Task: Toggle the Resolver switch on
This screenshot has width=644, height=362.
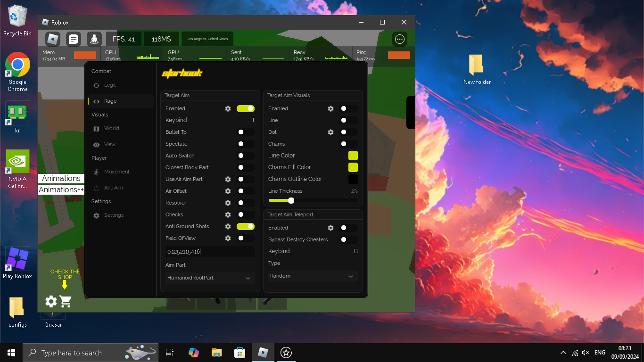Action: (x=246, y=203)
